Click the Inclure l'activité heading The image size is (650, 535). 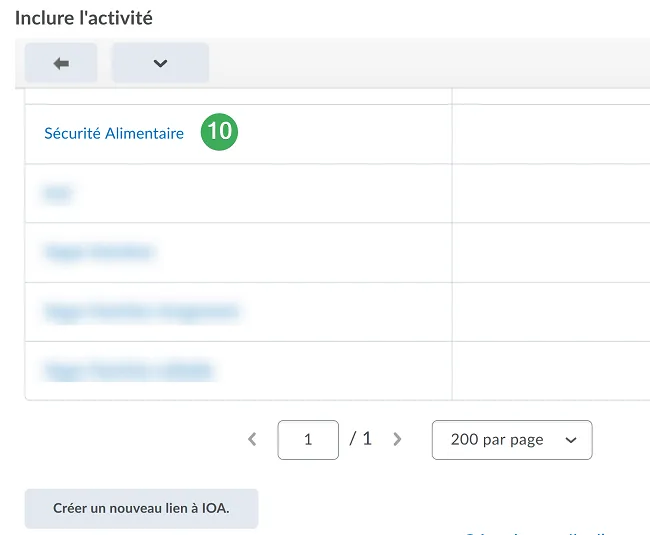coord(84,18)
